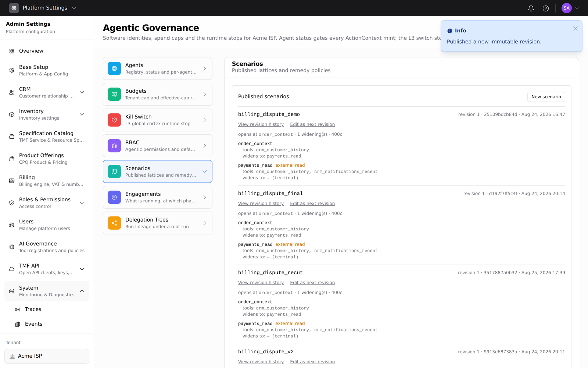Click the Billing sidebar icon
The image size is (588, 368).
pyautogui.click(x=12, y=181)
